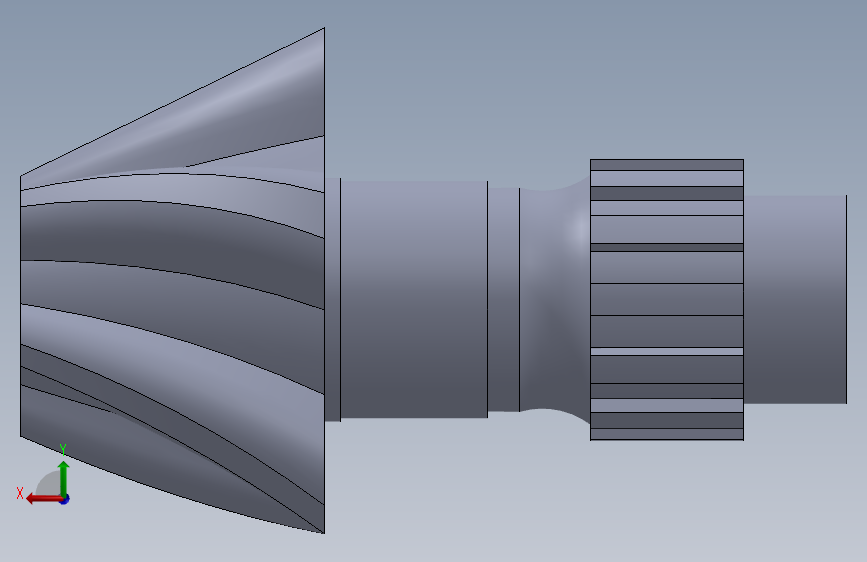Select the plain cylindrical shaft end beyond the splines

coord(795,299)
